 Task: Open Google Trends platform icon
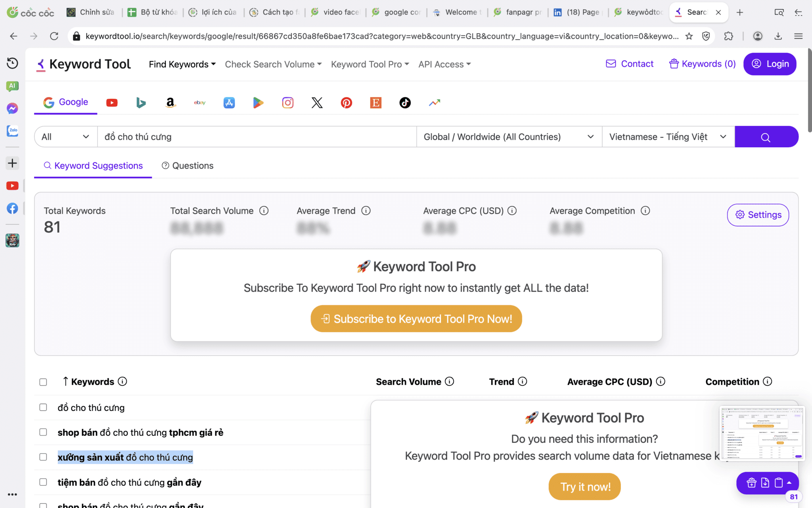coord(435,103)
